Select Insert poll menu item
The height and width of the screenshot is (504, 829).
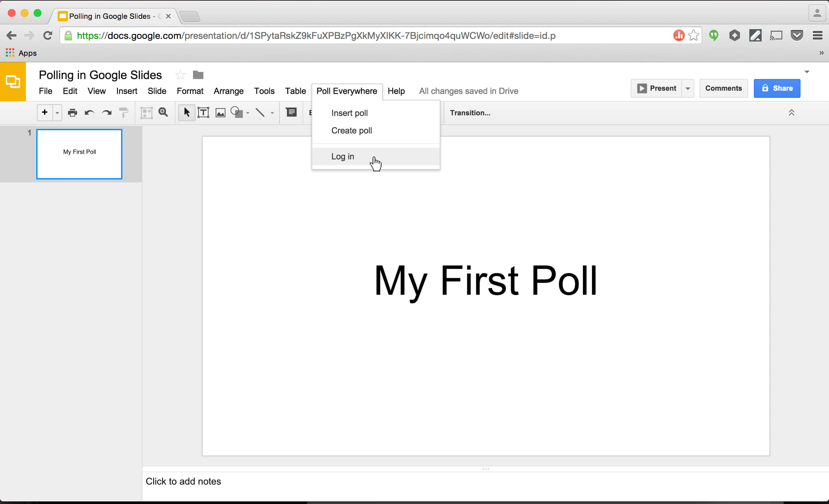pos(349,113)
